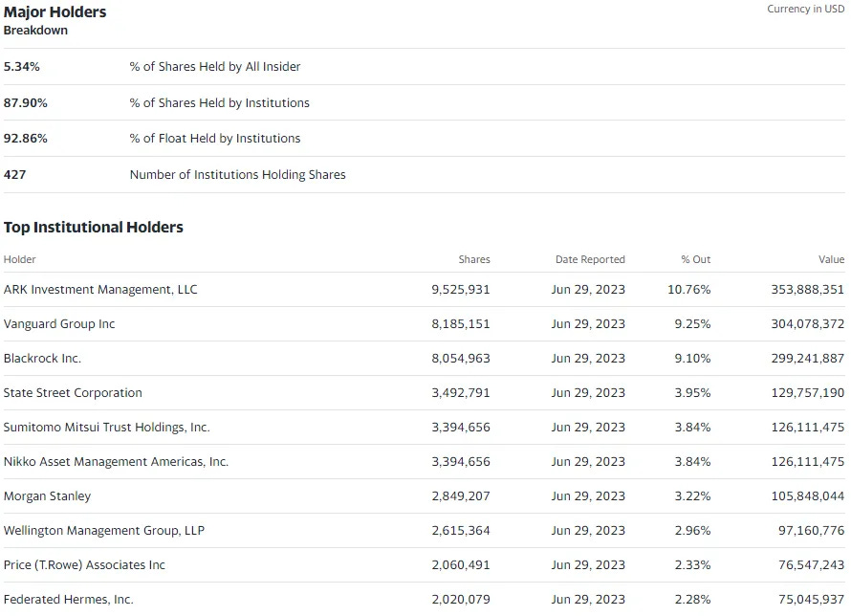Screen dimensions: 851x616
Task: Click the 353,888,351 value cell
Action: 808,290
